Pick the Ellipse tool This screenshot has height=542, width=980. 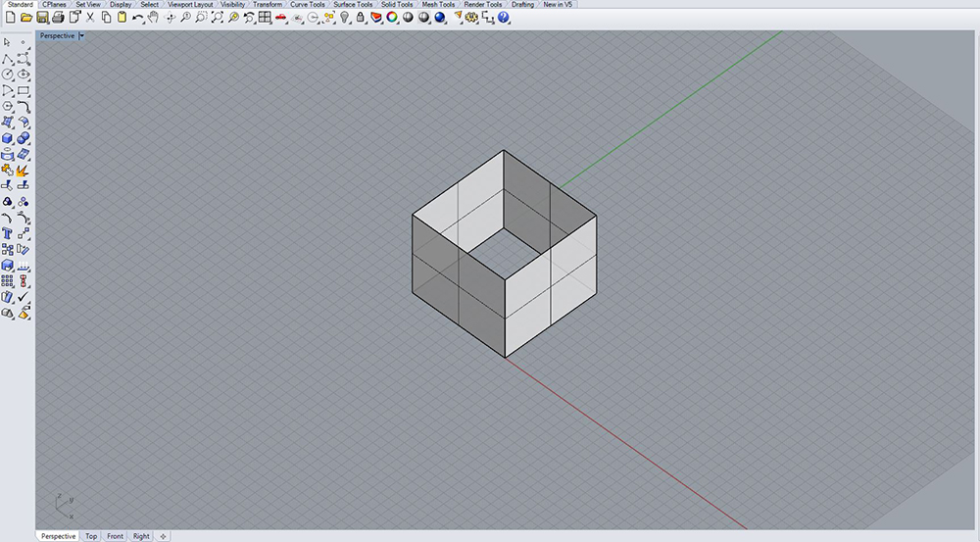(x=24, y=74)
